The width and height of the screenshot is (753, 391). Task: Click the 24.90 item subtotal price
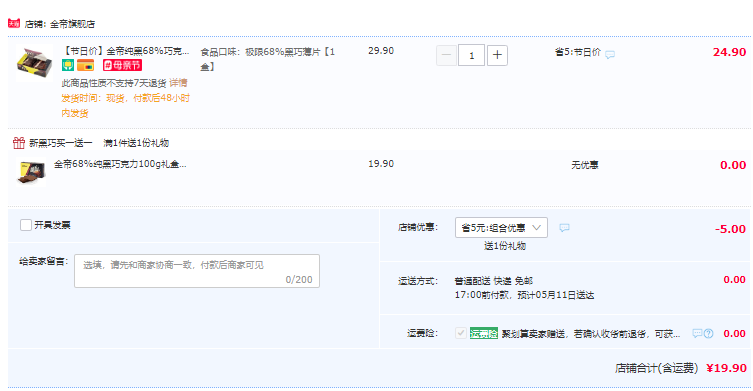pos(729,52)
